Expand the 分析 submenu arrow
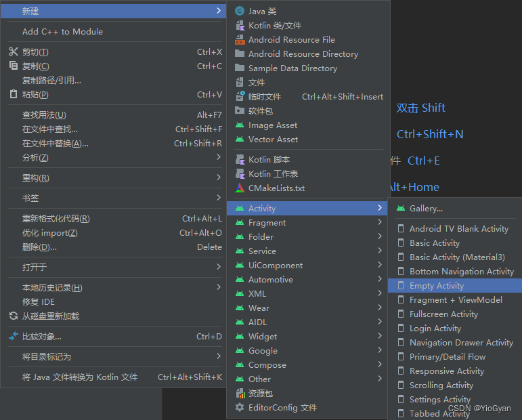 [x=219, y=157]
